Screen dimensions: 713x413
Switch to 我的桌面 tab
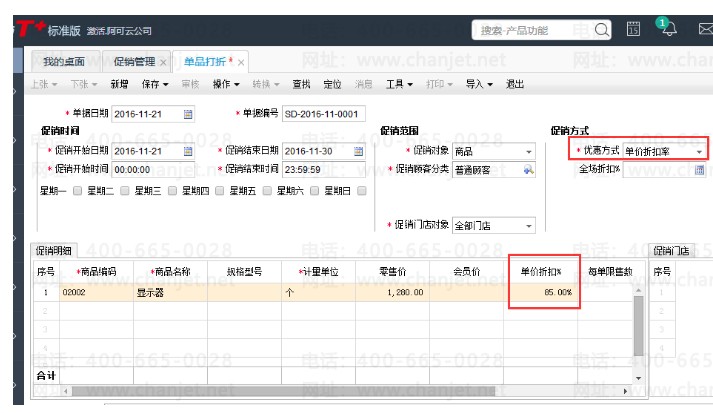click(64, 61)
